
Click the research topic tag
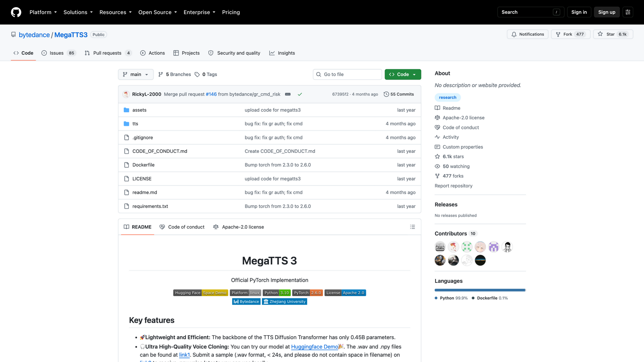448,98
